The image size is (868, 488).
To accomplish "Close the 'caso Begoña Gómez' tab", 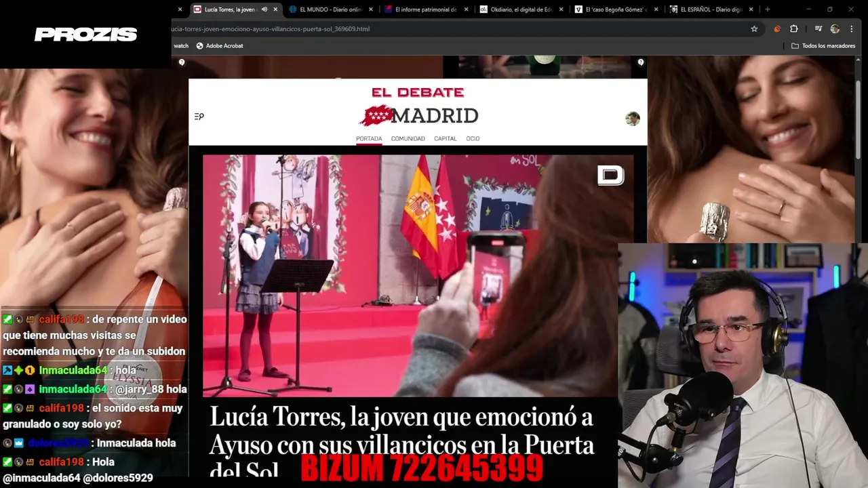I will pyautogui.click(x=656, y=9).
